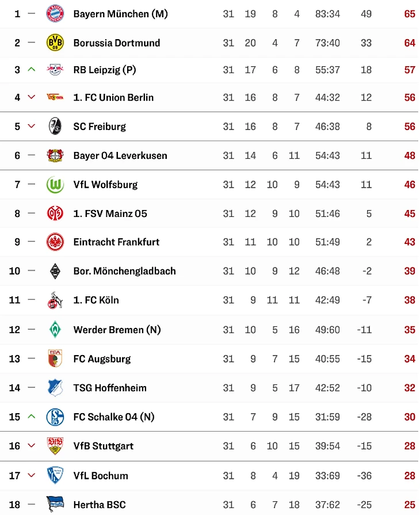Open the VfB Stuttgart team link
The width and height of the screenshot is (420, 515).
(104, 446)
